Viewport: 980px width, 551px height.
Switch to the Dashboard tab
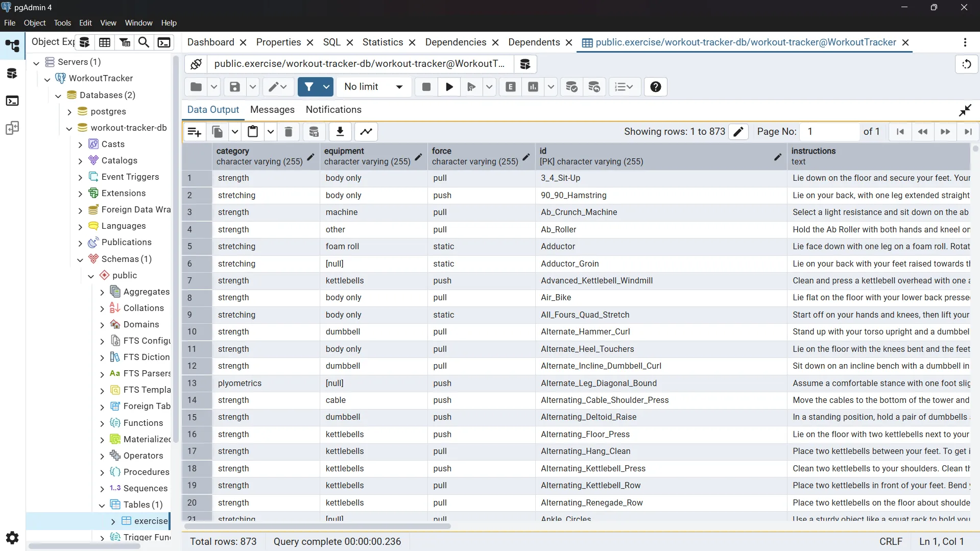[210, 42]
